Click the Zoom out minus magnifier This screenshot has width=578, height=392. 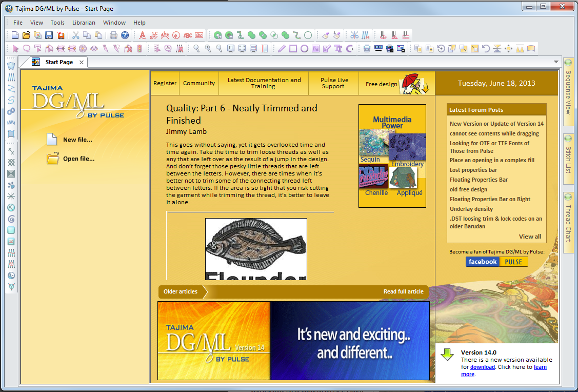220,48
